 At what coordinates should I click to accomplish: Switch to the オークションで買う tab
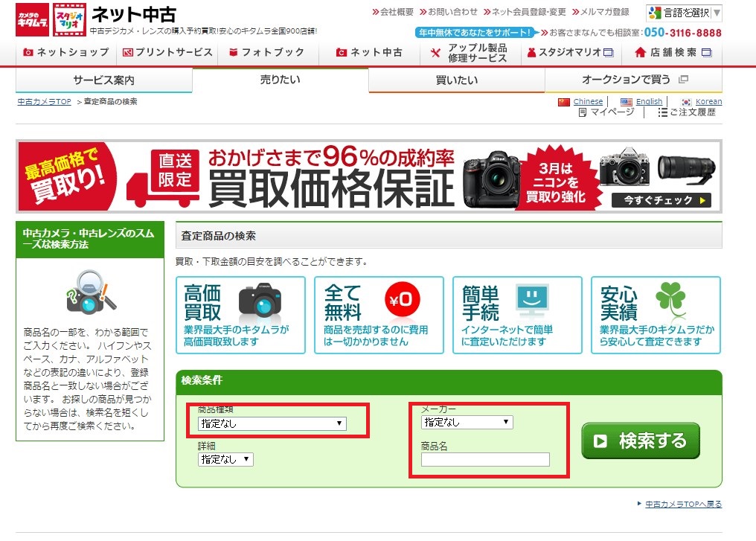pyautogui.click(x=633, y=80)
